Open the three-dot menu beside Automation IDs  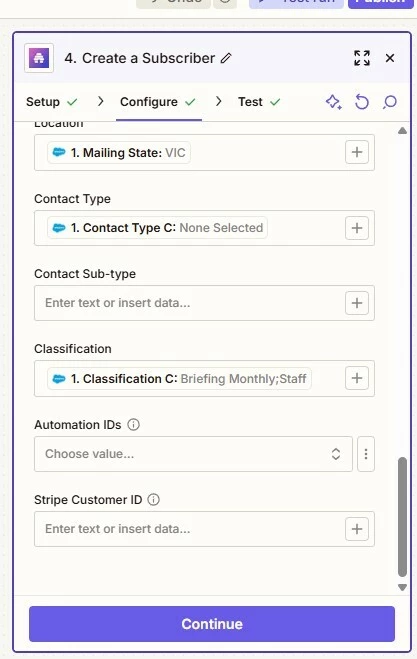click(366, 454)
